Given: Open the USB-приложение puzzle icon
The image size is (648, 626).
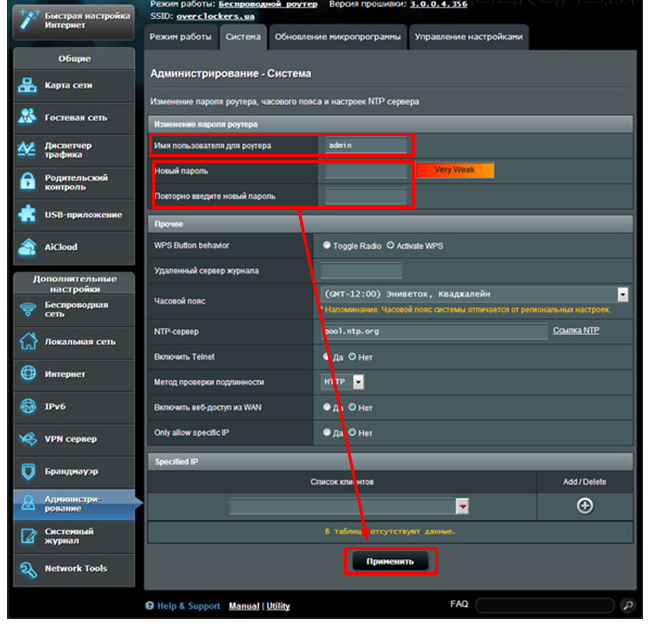Looking at the screenshot, I should (27, 214).
